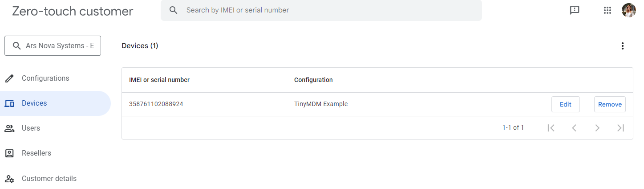Screen dimensions: 644x189
Task: Remove the TinyMDM Example device
Action: click(610, 104)
